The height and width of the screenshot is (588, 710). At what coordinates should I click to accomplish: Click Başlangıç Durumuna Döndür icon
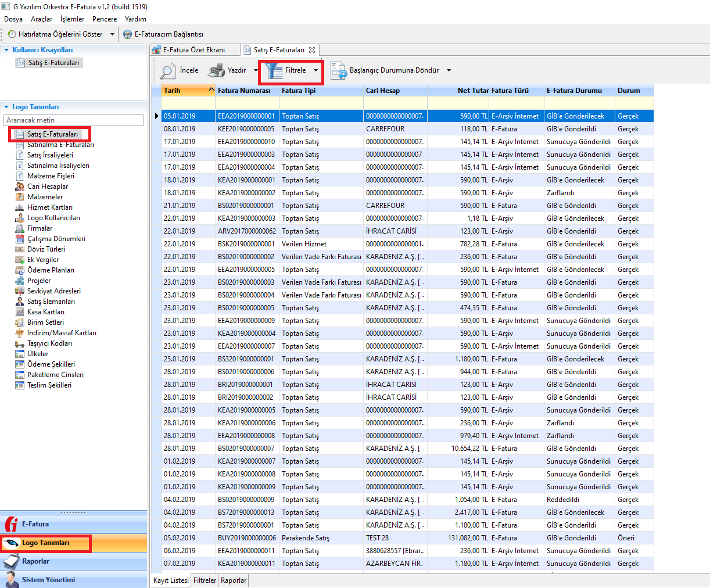coord(338,71)
